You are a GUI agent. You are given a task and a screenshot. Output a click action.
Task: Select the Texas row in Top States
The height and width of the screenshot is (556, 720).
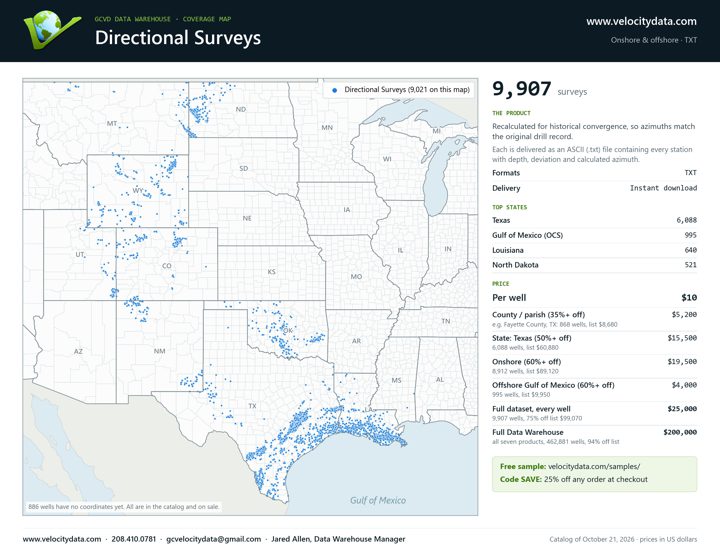pyautogui.click(x=594, y=220)
